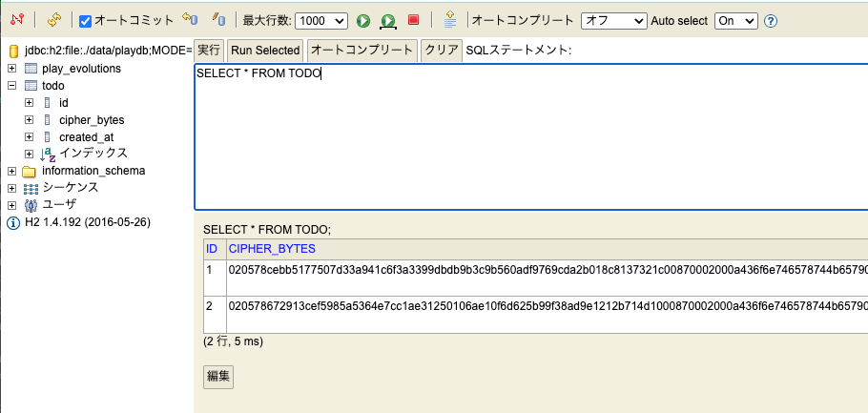Click the クリア button
868x413 pixels.
(442, 51)
